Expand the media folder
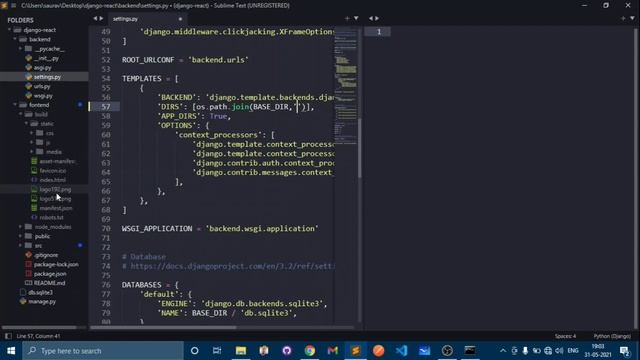Viewport: 640px width, 360px height. click(x=32, y=152)
